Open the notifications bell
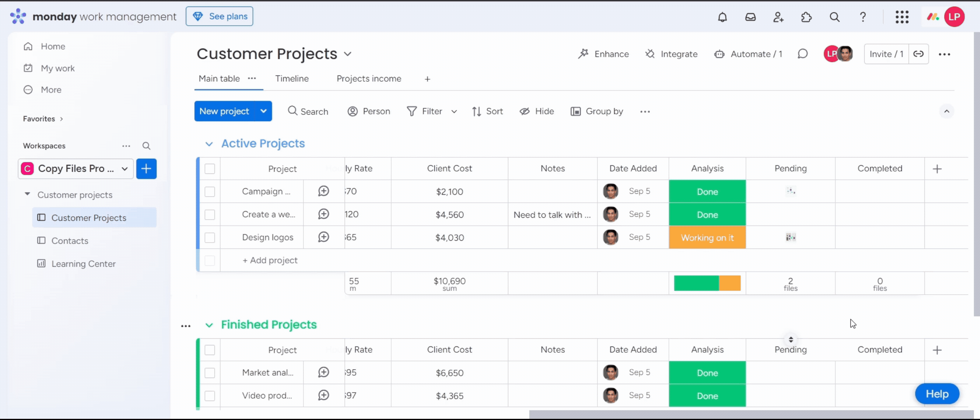 click(x=722, y=17)
